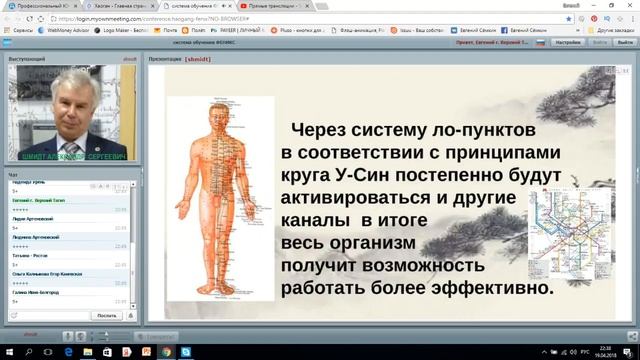Switch to the first Профессиональный browser tab

point(43,6)
